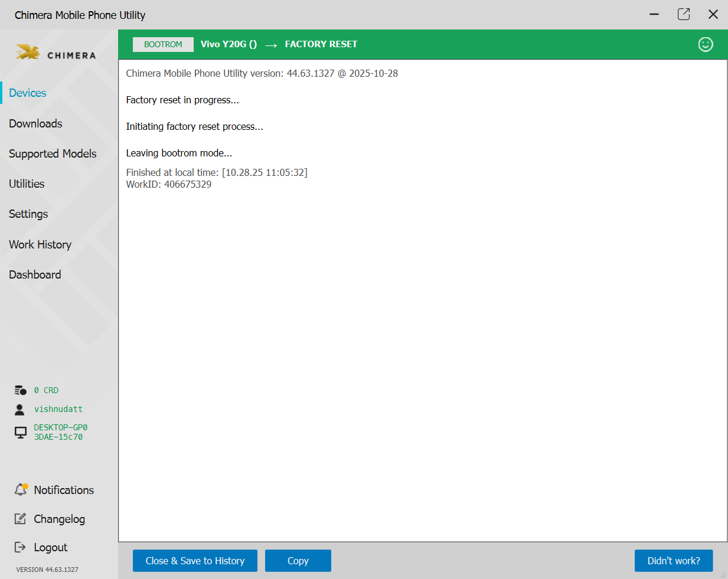Click the BOOTROM mode badge
The image size is (728, 579).
(163, 44)
